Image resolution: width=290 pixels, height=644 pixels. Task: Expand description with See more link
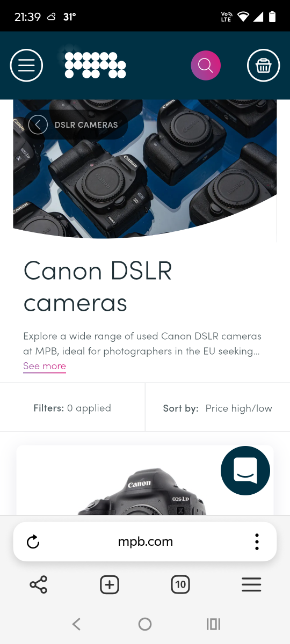[x=45, y=366]
